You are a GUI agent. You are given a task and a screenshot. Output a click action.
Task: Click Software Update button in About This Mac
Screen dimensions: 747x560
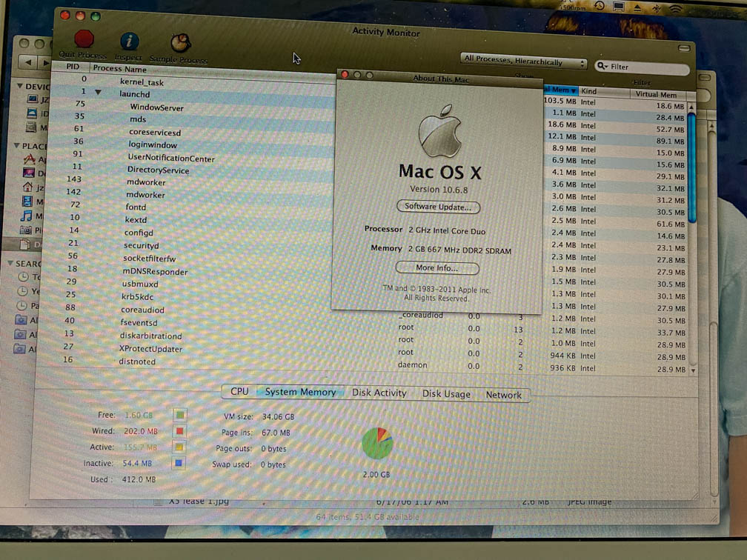point(438,207)
